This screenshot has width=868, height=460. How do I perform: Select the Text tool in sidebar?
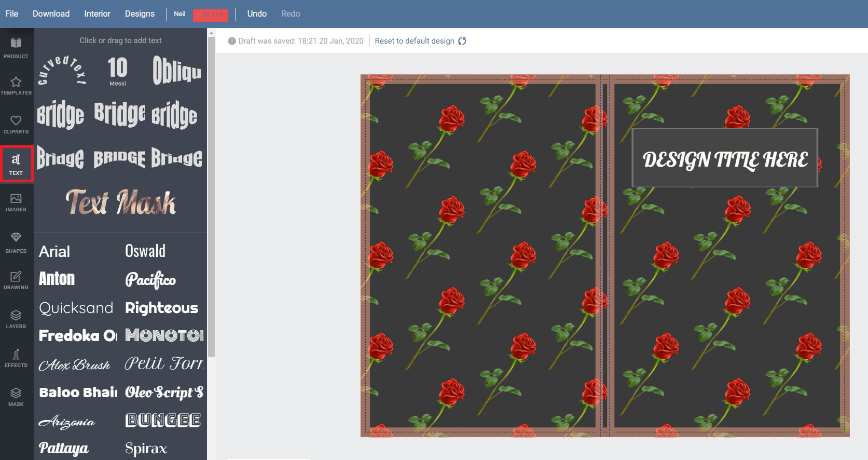click(x=16, y=164)
